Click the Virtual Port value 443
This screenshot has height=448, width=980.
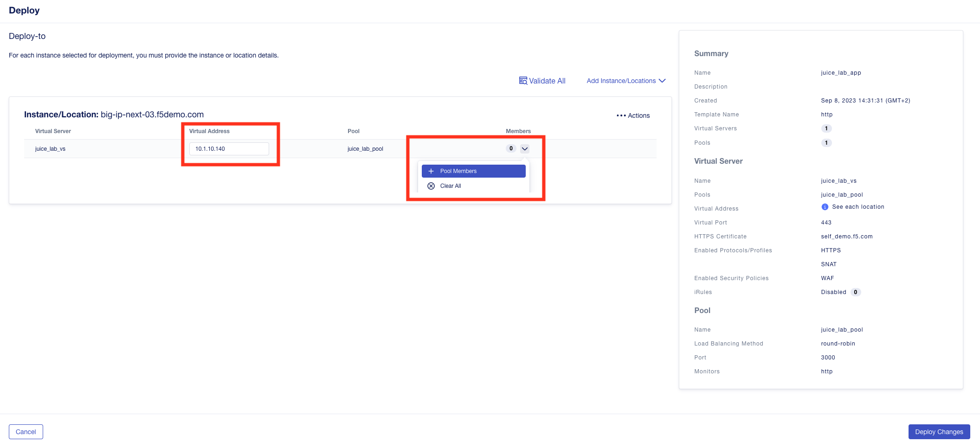(x=826, y=223)
